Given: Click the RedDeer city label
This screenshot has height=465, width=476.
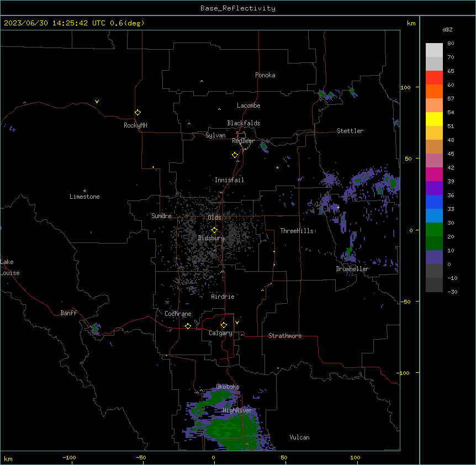Looking at the screenshot, I should pos(243,141).
